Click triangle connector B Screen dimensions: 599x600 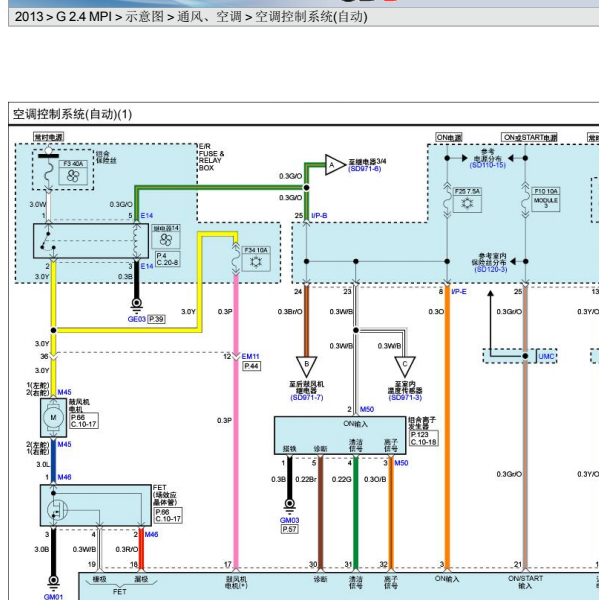coord(307,366)
